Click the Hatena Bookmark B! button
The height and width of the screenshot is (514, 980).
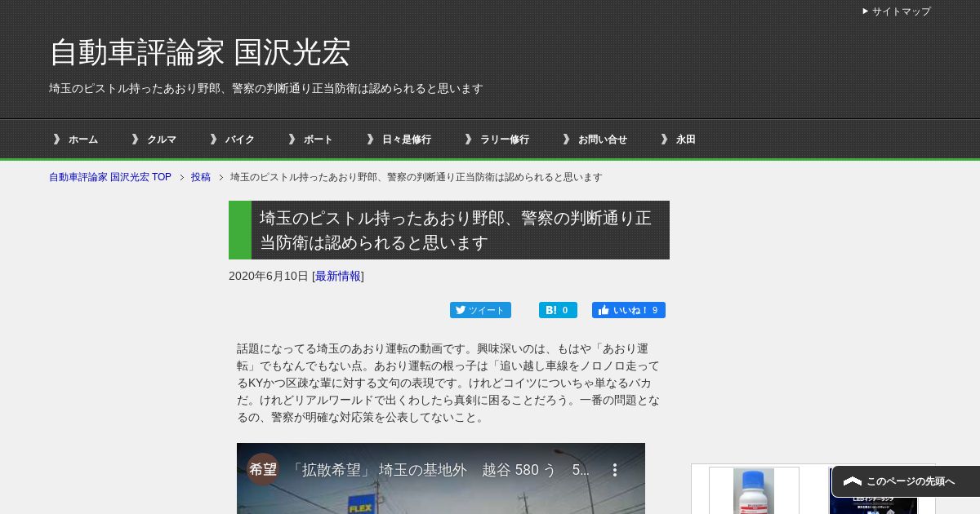(558, 310)
